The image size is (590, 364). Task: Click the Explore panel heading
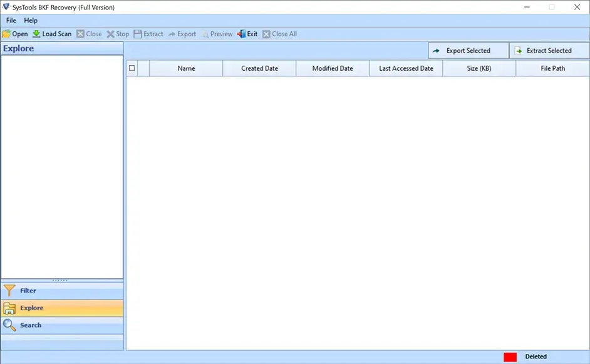18,48
